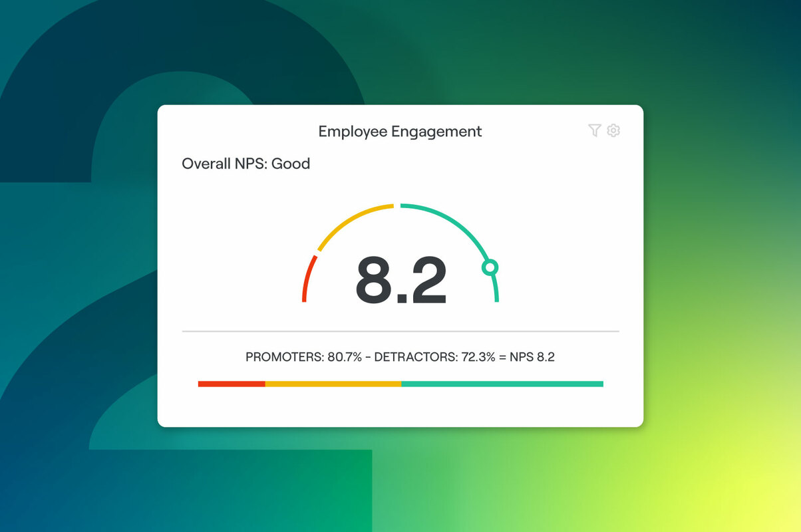Expand the Overall NPS: Good summary
Image resolution: width=801 pixels, height=532 pixels.
(x=246, y=164)
